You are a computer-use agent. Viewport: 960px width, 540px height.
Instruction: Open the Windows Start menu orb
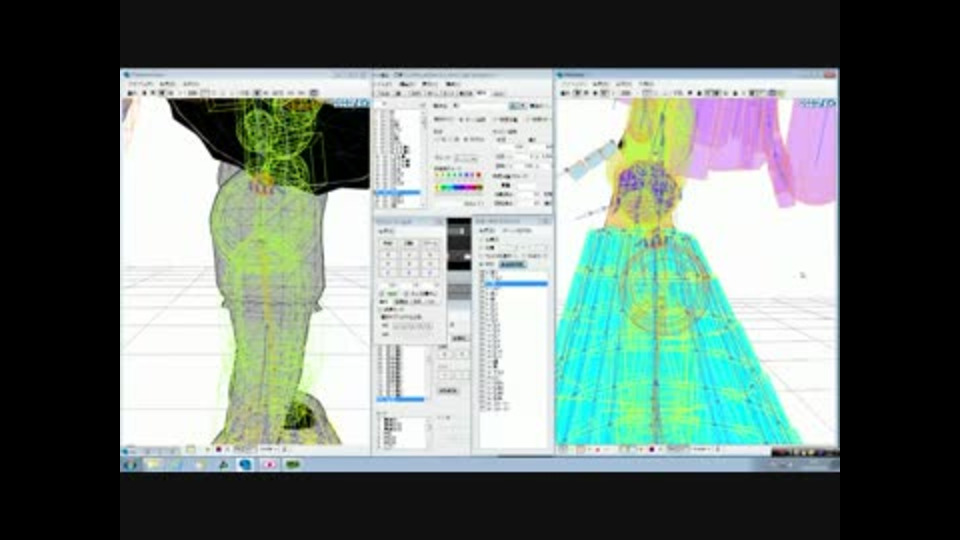coord(130,465)
